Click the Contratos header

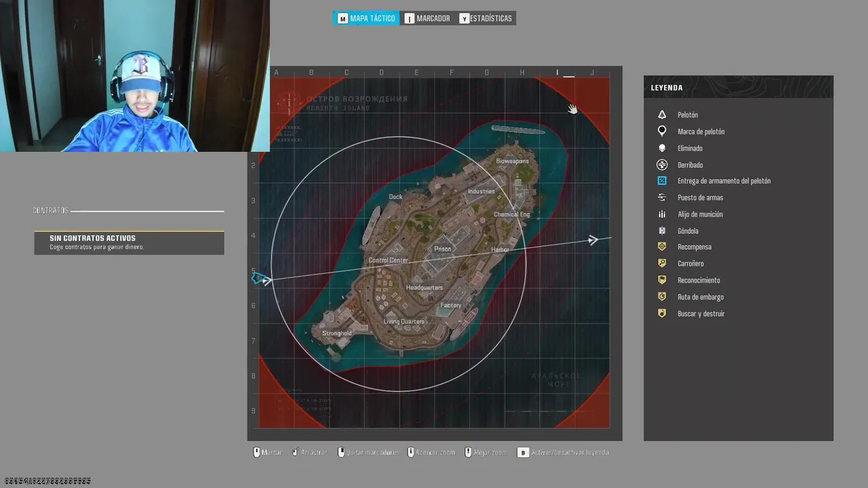tap(51, 211)
